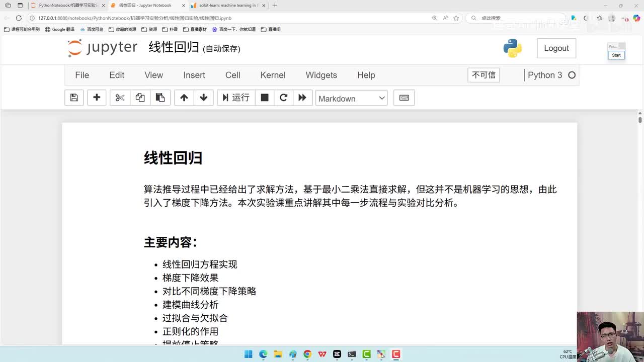Open Microsoft Edge from the taskbar
The image size is (644, 362).
coord(263,354)
